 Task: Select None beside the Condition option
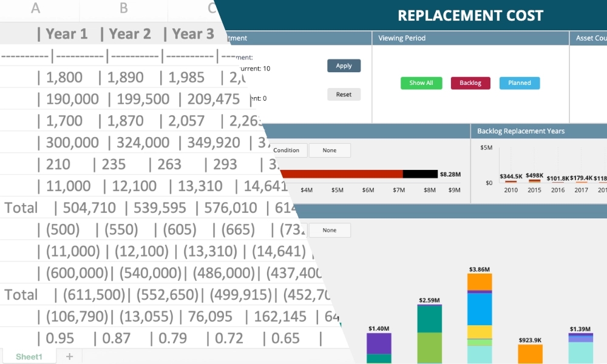coord(330,150)
